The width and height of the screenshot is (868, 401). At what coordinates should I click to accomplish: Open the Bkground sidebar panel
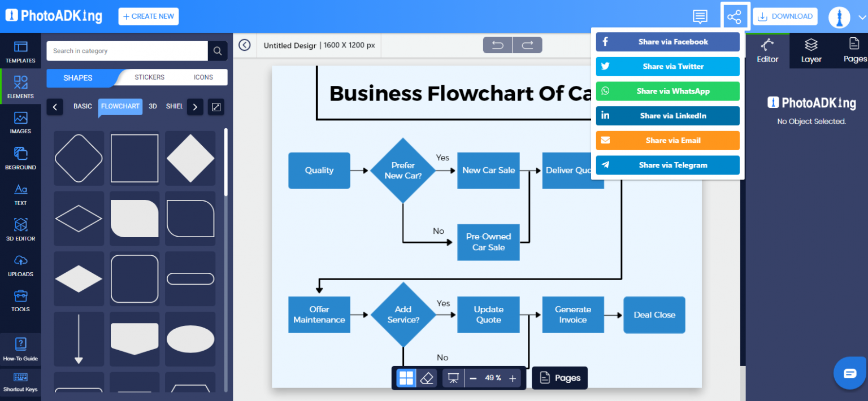20,158
